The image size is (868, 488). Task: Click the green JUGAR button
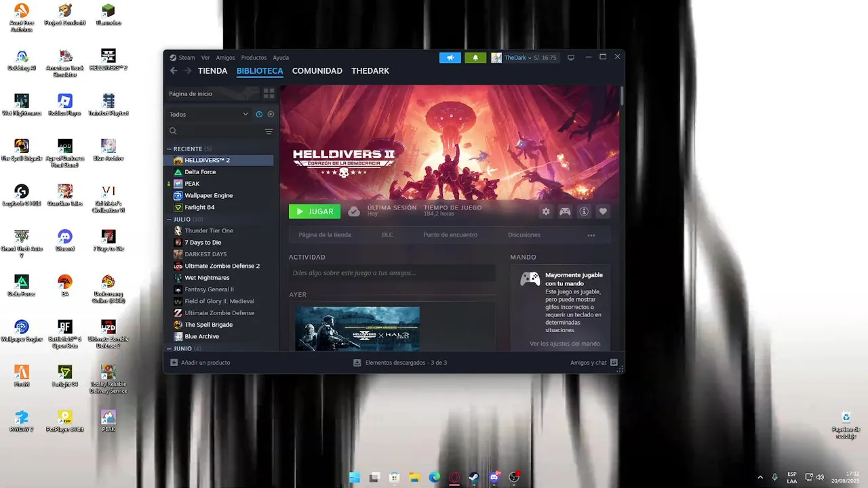(315, 211)
